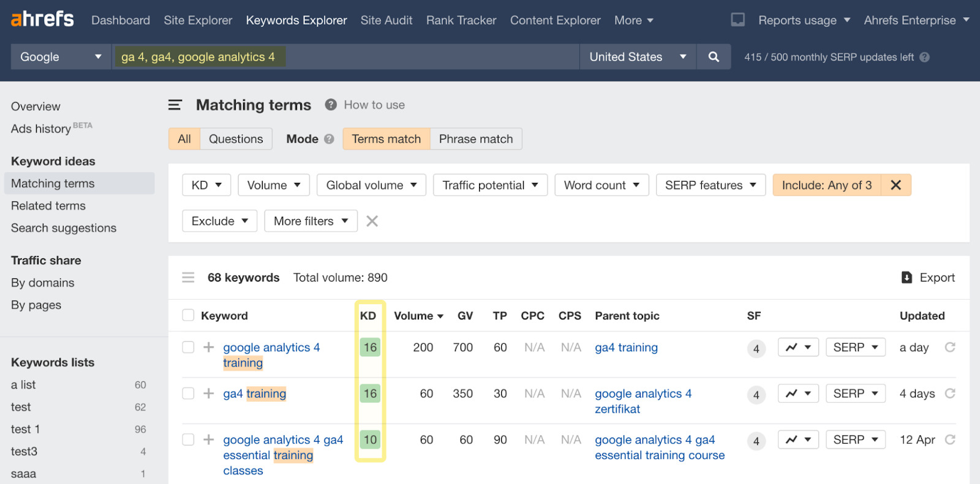Open google analytics 4 zertifikat parent topic
This screenshot has width=980, height=484.
643,401
